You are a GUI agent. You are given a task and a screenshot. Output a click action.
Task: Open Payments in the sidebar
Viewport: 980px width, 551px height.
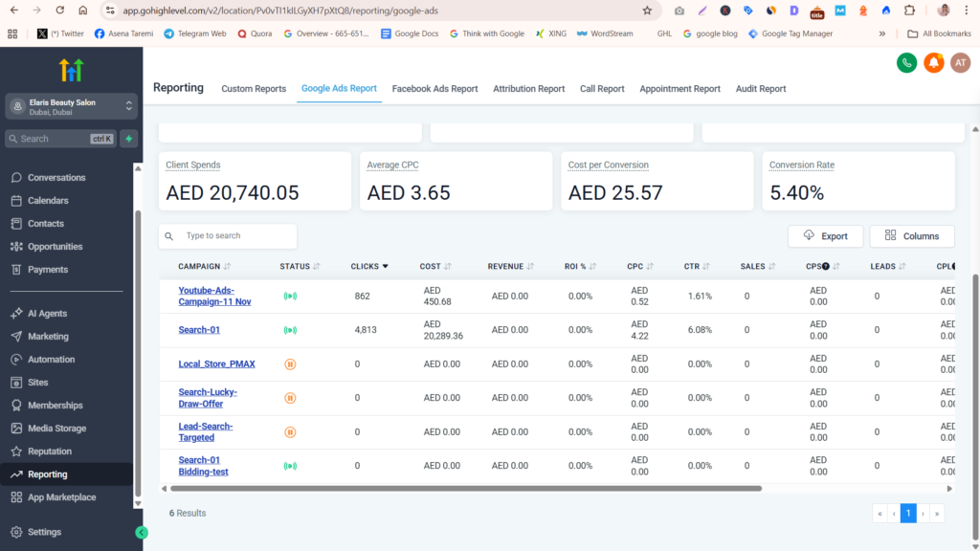click(x=48, y=270)
